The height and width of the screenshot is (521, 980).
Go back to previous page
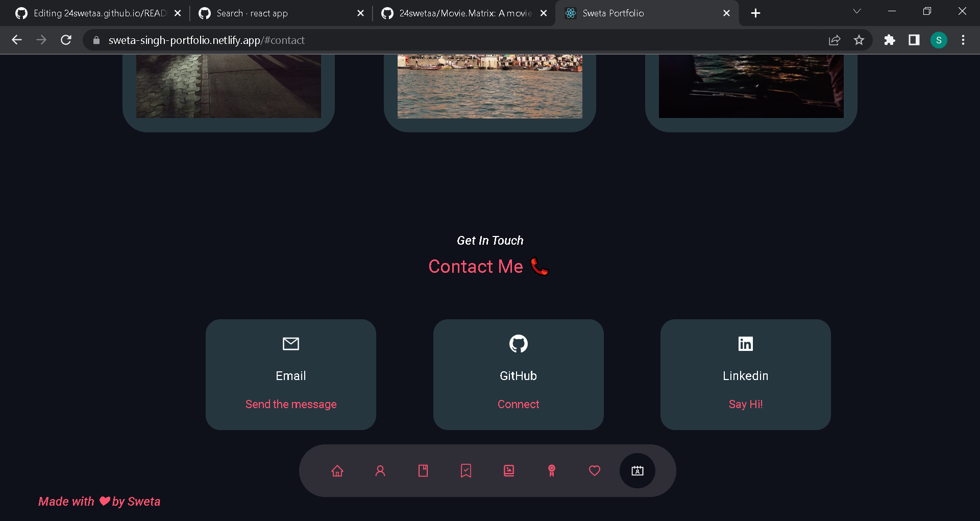[x=17, y=40]
